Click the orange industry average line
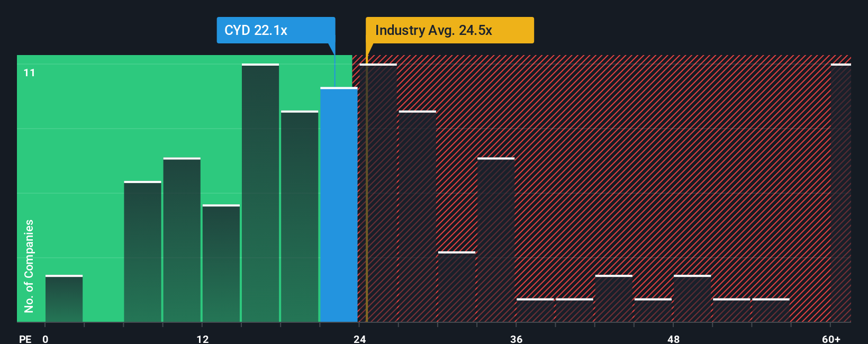Image resolution: width=868 pixels, height=344 pixels. coord(366,188)
